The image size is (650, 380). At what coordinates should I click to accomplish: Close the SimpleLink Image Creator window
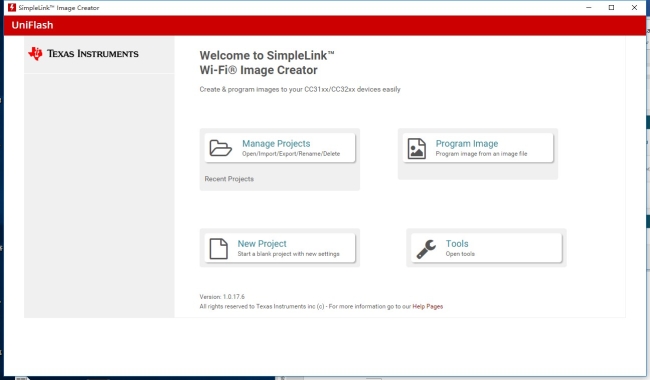(x=634, y=7)
